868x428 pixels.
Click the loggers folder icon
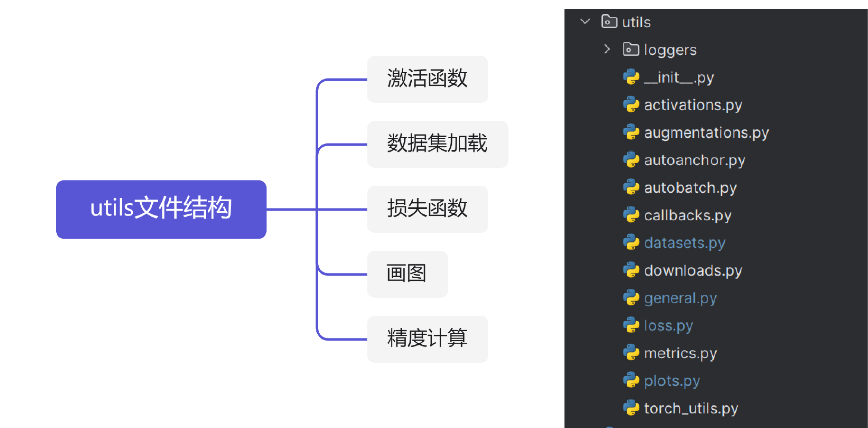point(631,49)
